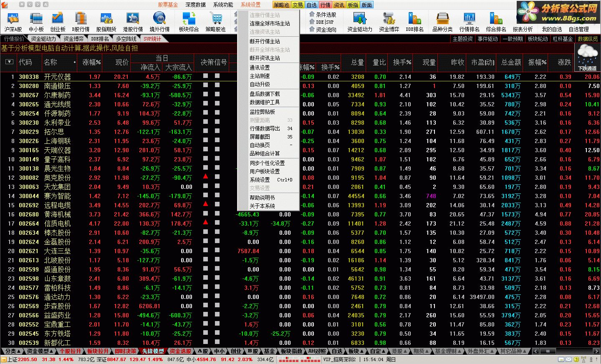
Task: Click the yellow icon left of 上证 index
Action: tap(4, 359)
